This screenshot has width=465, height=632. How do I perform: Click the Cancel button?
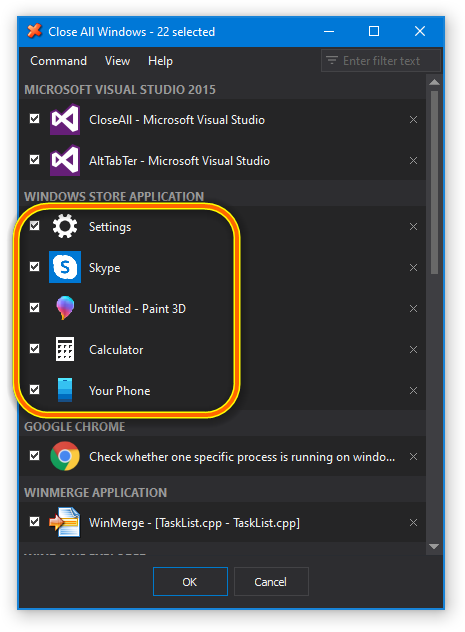pyautogui.click(x=271, y=582)
